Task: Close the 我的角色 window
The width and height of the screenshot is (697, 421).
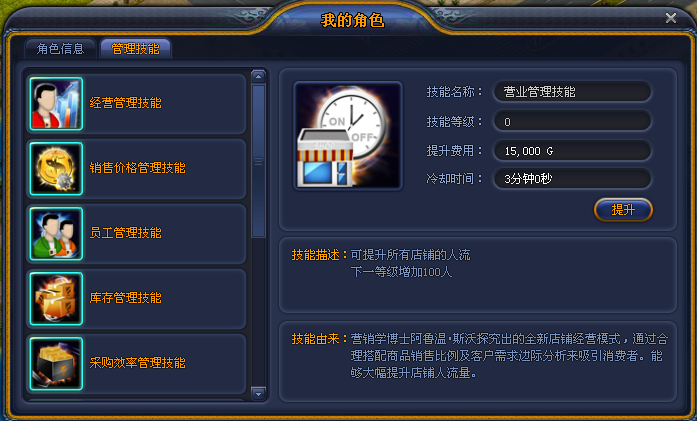Action: pos(671,18)
